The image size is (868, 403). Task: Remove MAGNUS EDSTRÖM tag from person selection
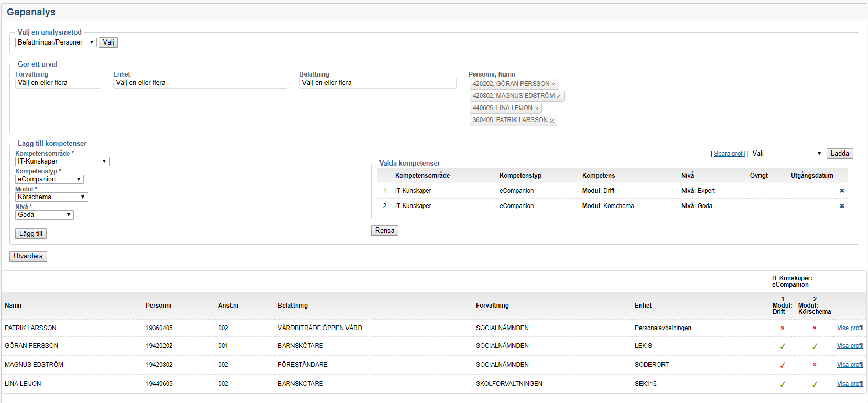pos(559,96)
